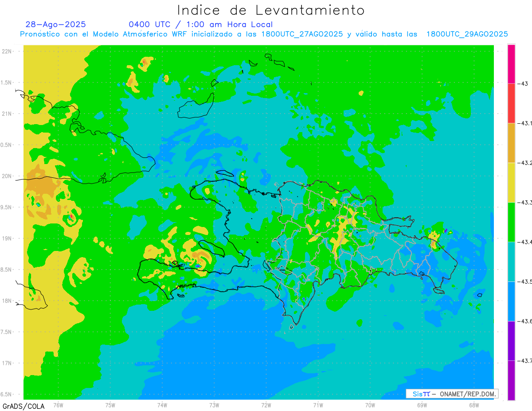Image resolution: width=532 pixels, height=411 pixels.
Task: Click the "71W" longitude label
Action: click(x=317, y=405)
